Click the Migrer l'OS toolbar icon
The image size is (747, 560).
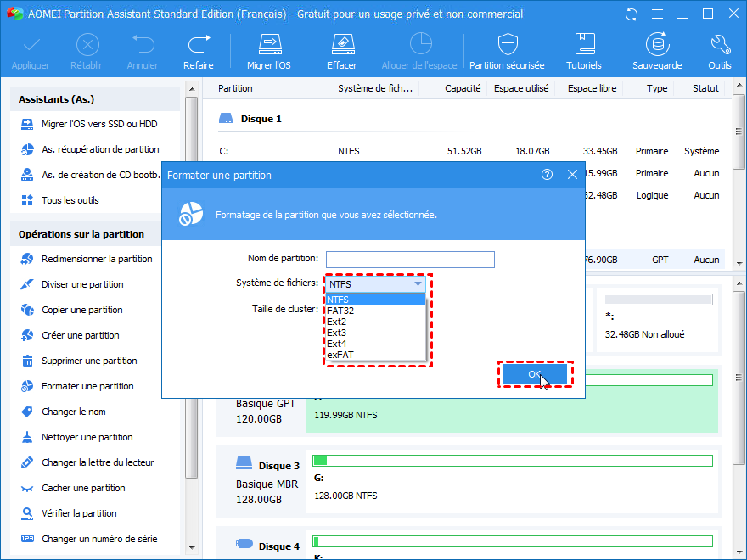268,52
